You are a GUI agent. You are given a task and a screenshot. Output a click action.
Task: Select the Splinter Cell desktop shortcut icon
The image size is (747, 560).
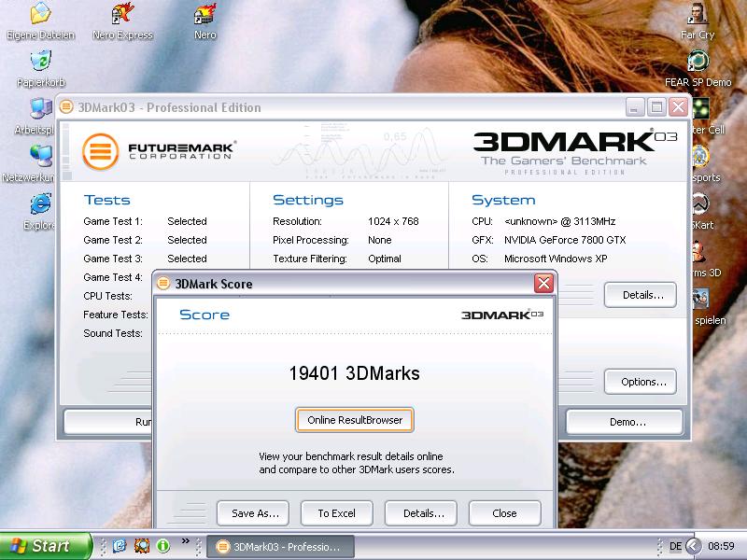click(x=701, y=108)
